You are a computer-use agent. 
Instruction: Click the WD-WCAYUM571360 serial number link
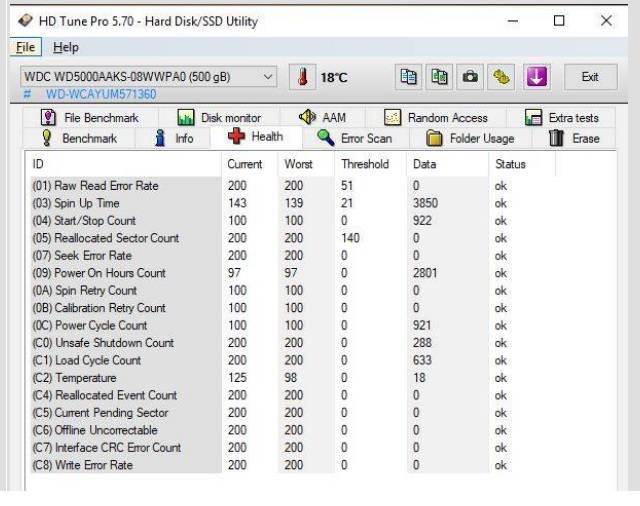tap(101, 95)
